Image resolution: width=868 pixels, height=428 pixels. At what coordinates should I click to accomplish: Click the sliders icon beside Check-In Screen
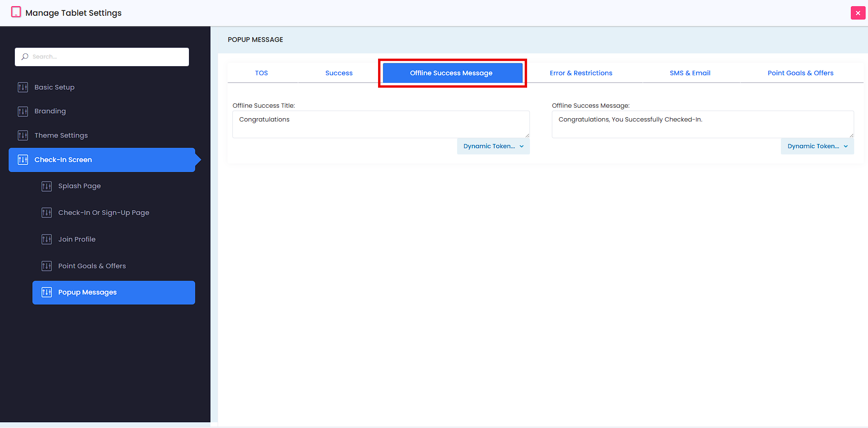(x=23, y=160)
